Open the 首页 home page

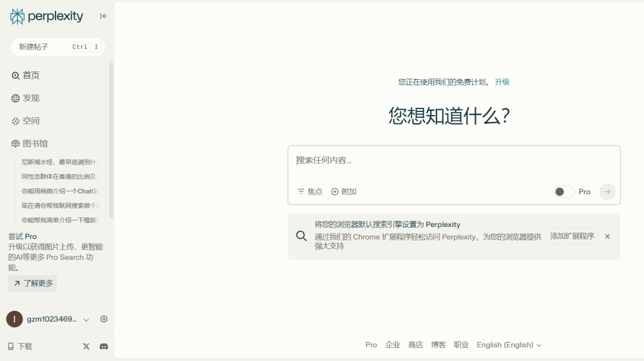(x=26, y=76)
